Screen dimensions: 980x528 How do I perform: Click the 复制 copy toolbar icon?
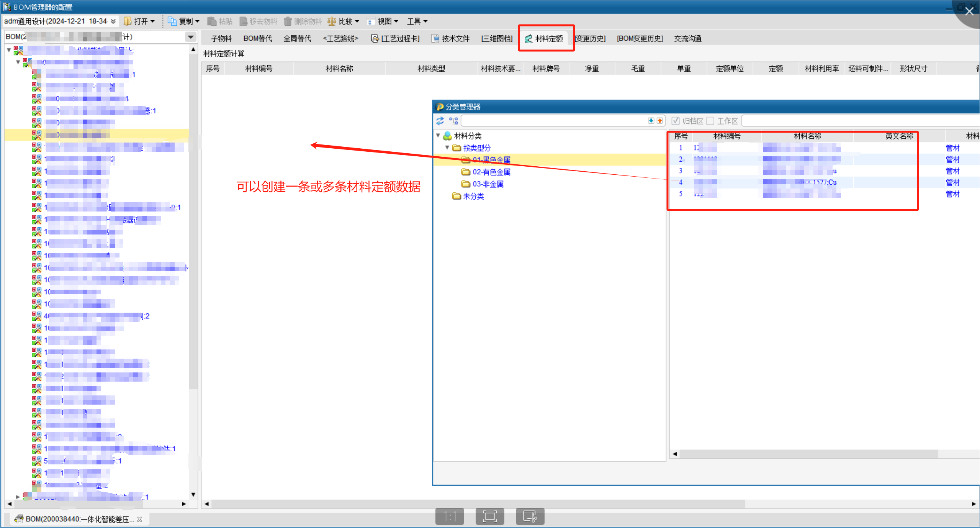tap(172, 21)
